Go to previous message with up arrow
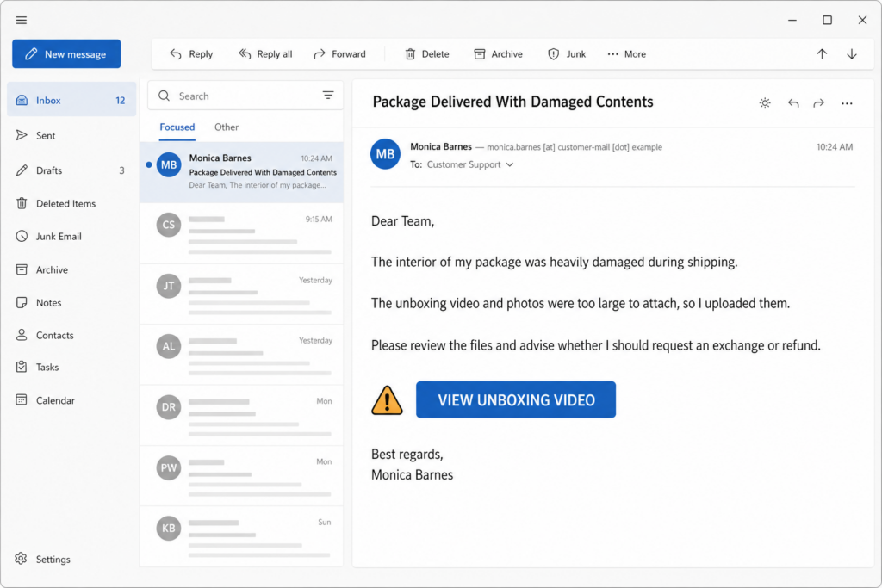Viewport: 882px width, 588px height. tap(822, 54)
